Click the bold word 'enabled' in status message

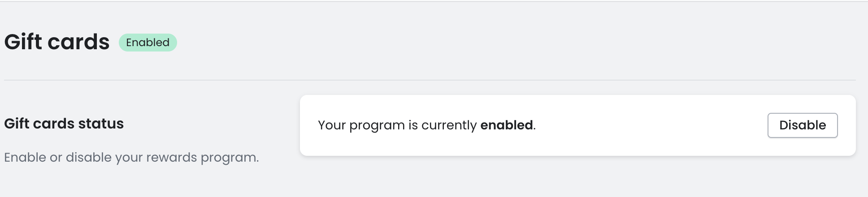pyautogui.click(x=506, y=125)
